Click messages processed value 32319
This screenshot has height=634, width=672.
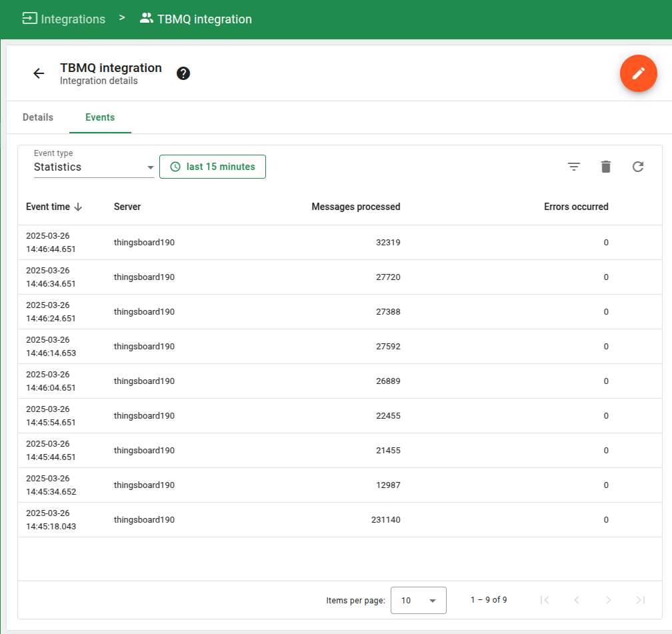tap(388, 242)
